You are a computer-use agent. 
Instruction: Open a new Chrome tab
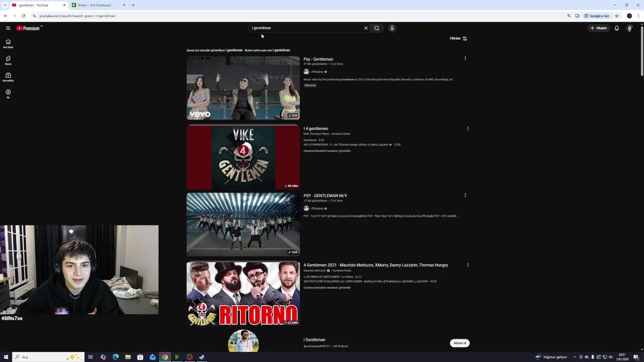click(133, 5)
